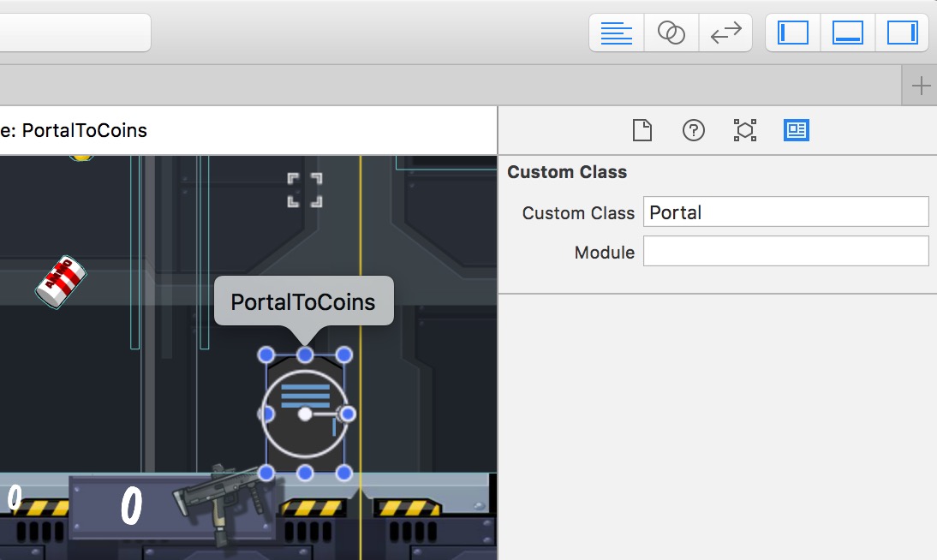Open the Assistant editor

(x=671, y=33)
